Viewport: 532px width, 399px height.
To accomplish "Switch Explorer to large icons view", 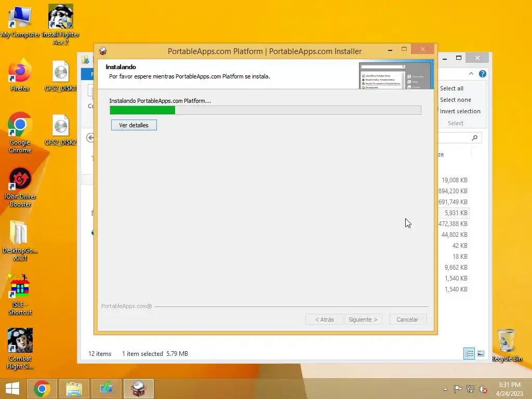I will click(481, 353).
